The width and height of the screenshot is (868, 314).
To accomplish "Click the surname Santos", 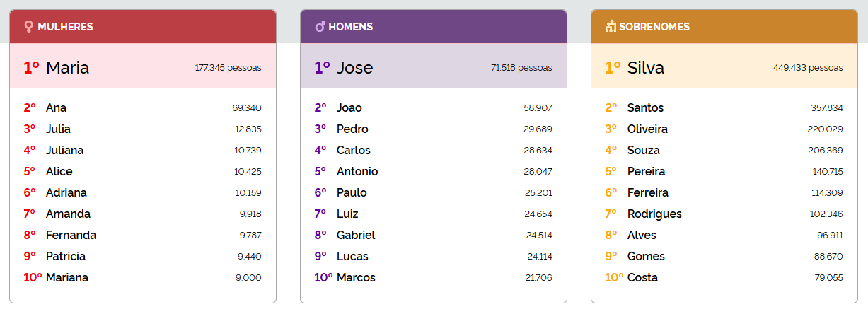I will coord(645,108).
